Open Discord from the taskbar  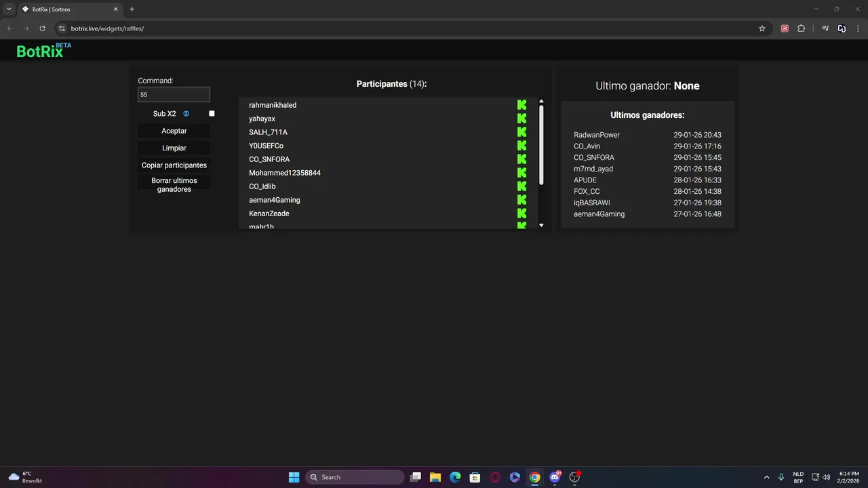click(555, 477)
